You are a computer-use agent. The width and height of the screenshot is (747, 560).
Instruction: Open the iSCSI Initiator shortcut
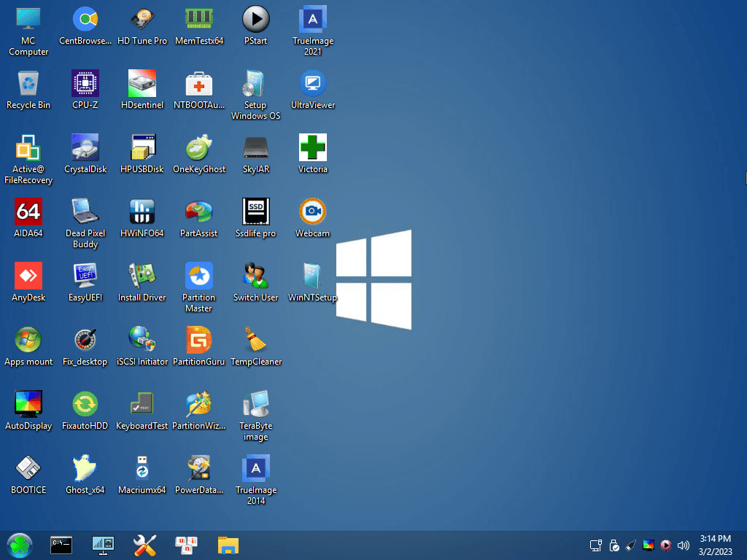pyautogui.click(x=142, y=340)
